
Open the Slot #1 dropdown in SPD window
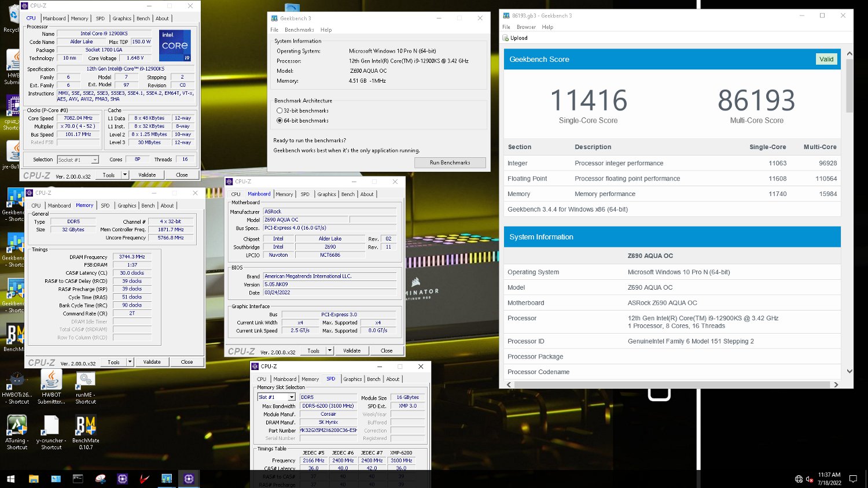277,397
